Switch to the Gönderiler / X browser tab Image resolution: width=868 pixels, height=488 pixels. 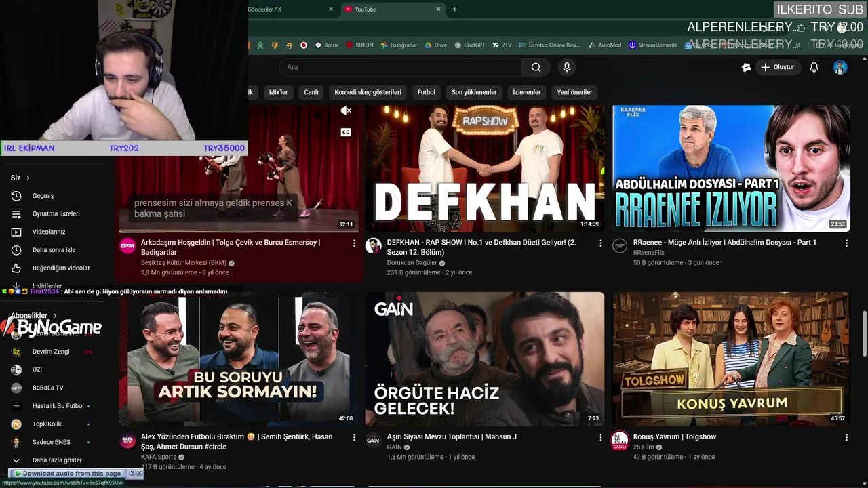[292, 9]
